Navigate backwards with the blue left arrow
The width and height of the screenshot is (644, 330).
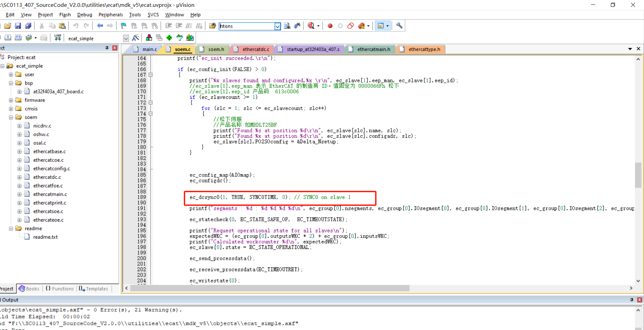(x=100, y=26)
